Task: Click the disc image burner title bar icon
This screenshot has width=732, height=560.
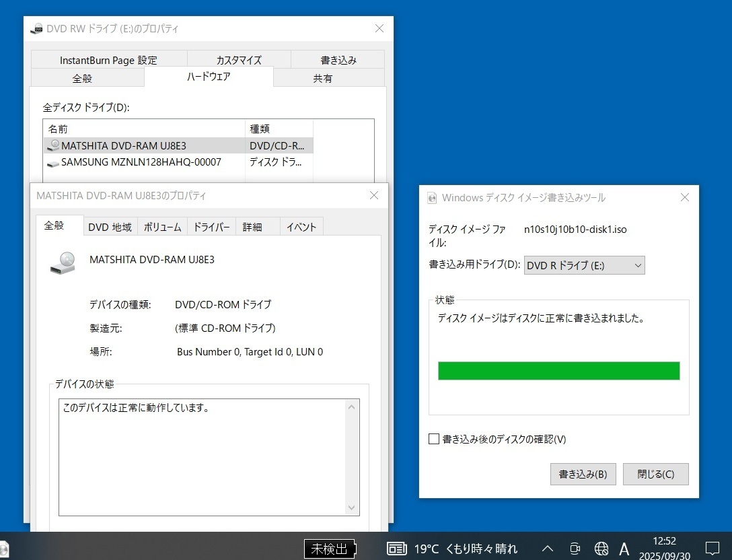Action: point(433,198)
